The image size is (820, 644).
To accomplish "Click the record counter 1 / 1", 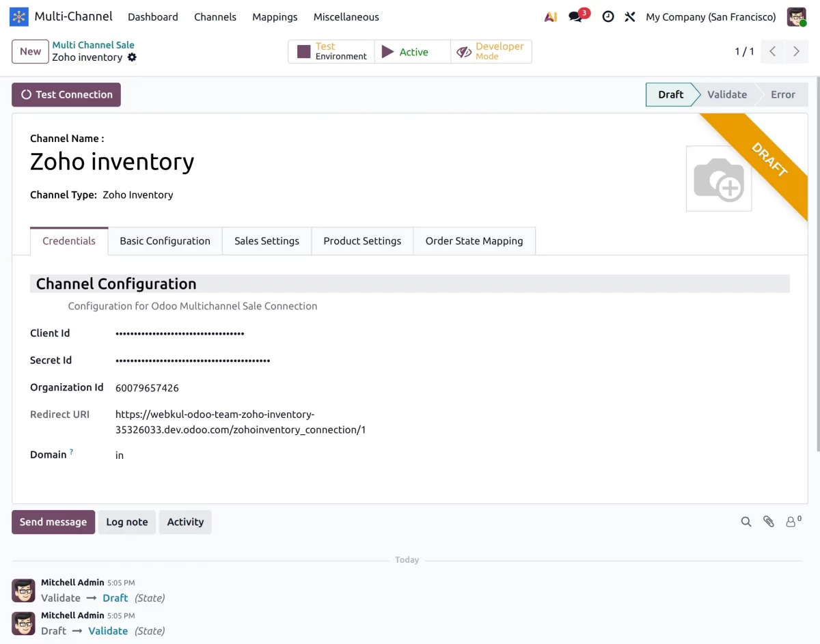I will point(744,52).
